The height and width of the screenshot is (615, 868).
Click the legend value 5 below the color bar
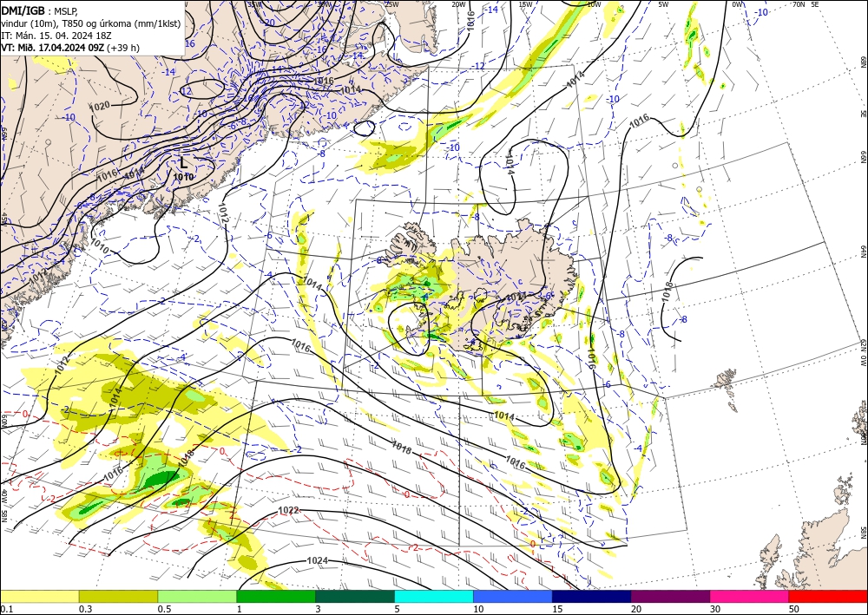(x=397, y=609)
